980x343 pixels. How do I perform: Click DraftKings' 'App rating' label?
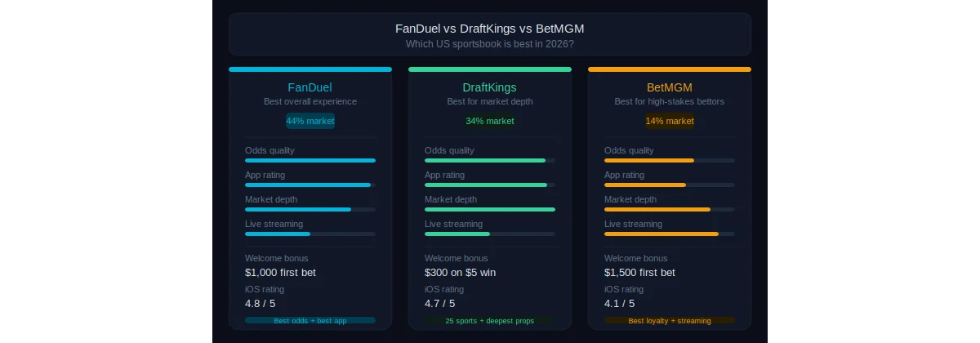point(444,175)
